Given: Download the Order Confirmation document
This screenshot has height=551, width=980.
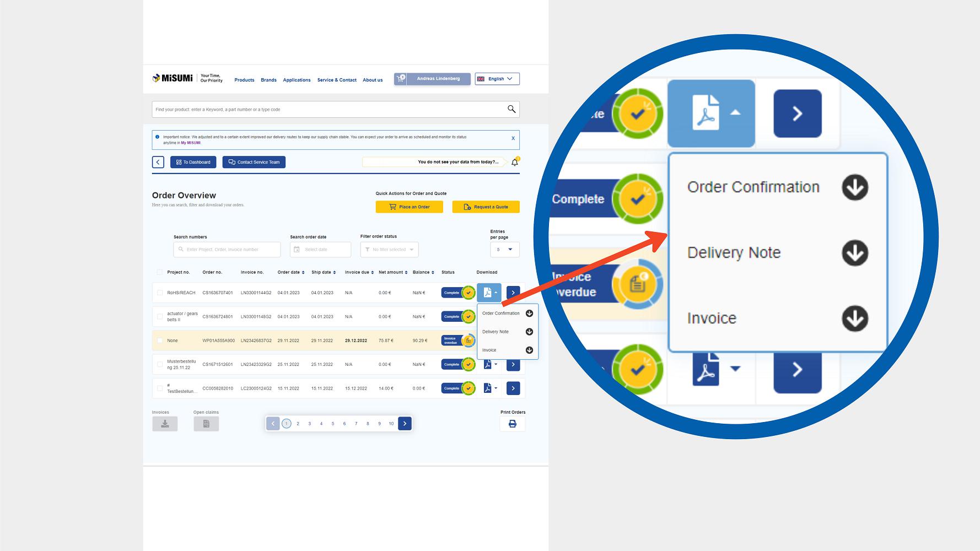Looking at the screenshot, I should tap(529, 314).
